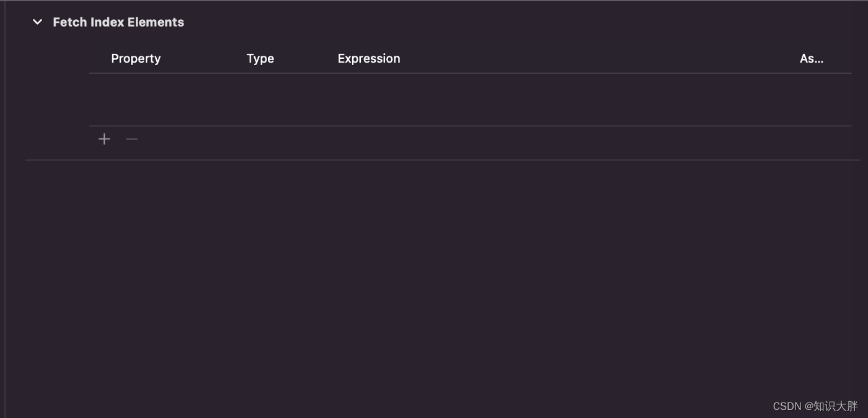Click the horizontal separator below the section
Viewport: 868px width, 418px height.
pyautogui.click(x=443, y=160)
